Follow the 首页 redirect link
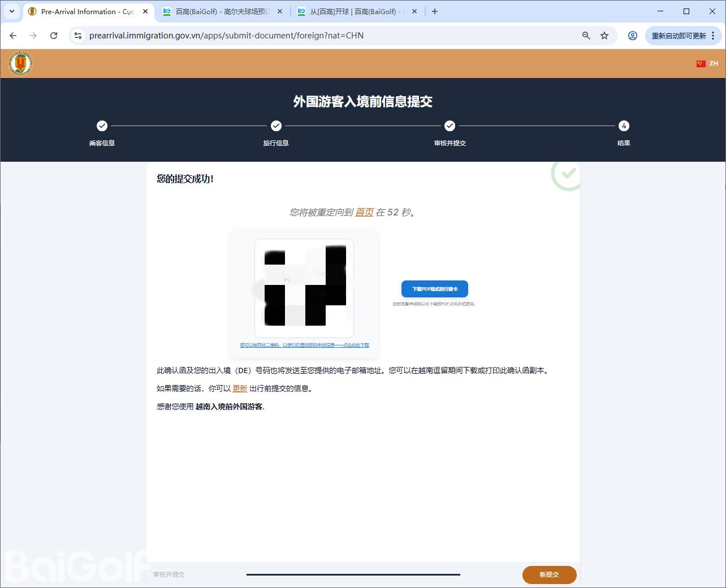Viewport: 726px width, 588px height. 364,213
